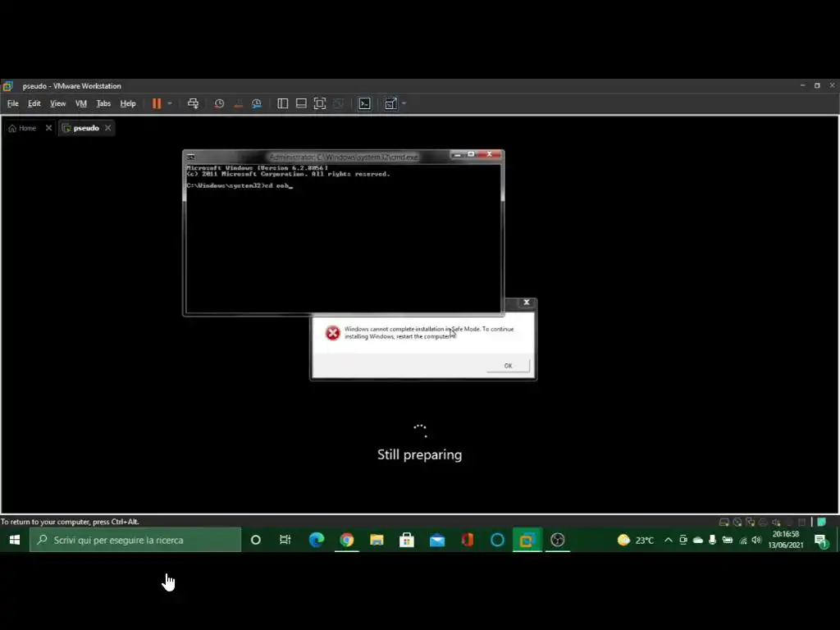Close the Safe Mode error dialog with X
The width and height of the screenshot is (840, 630).
tap(527, 302)
